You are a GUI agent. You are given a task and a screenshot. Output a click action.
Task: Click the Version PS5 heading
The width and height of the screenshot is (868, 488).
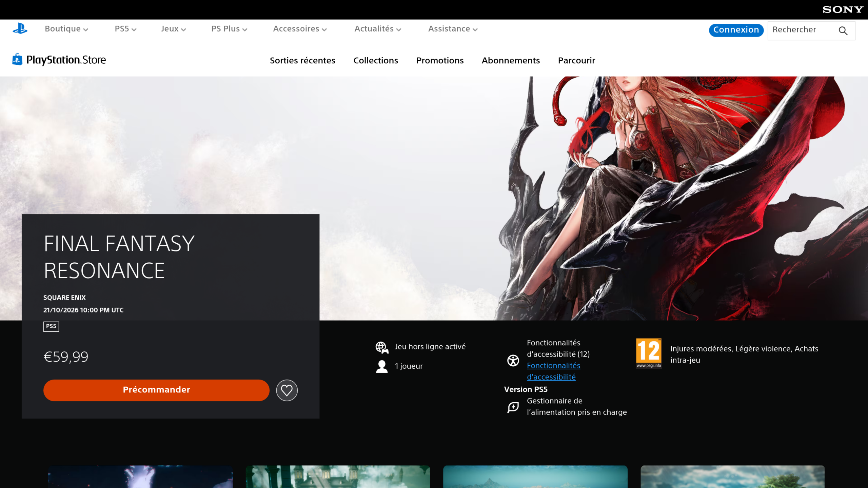[526, 389]
